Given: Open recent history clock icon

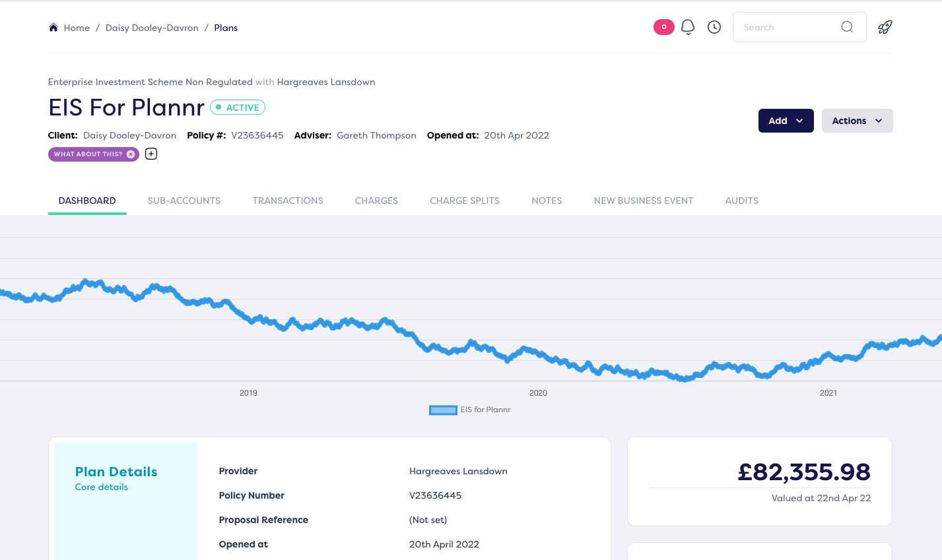Looking at the screenshot, I should 714,27.
